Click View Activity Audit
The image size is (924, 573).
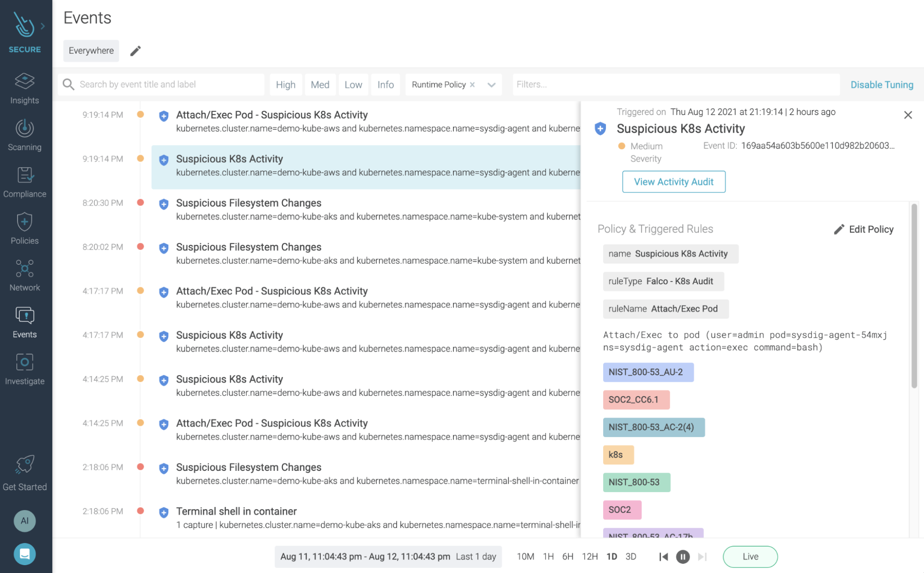[x=673, y=182]
